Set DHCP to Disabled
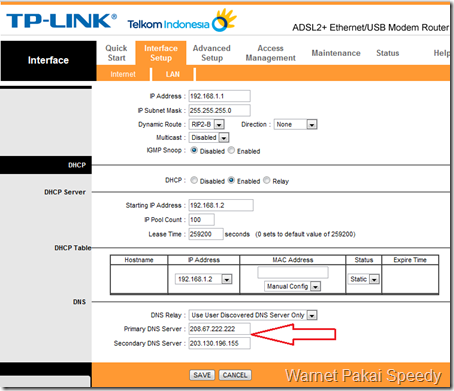 click(194, 180)
